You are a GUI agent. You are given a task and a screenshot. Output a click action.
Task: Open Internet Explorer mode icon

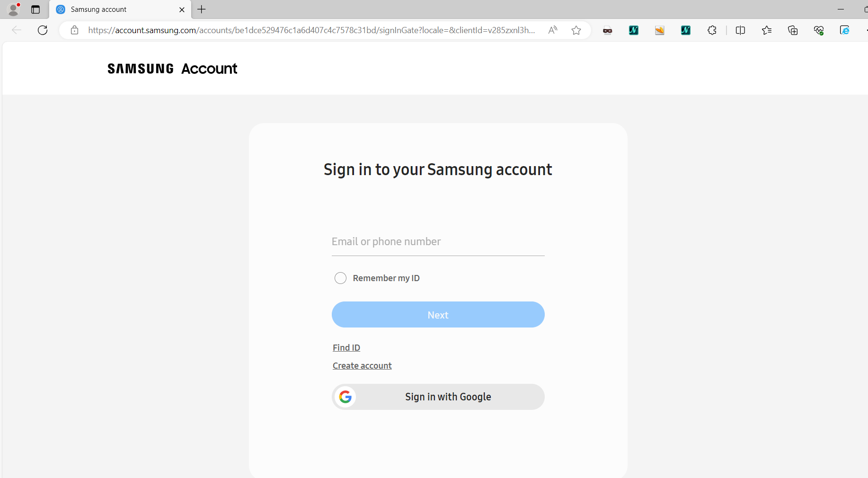845,30
